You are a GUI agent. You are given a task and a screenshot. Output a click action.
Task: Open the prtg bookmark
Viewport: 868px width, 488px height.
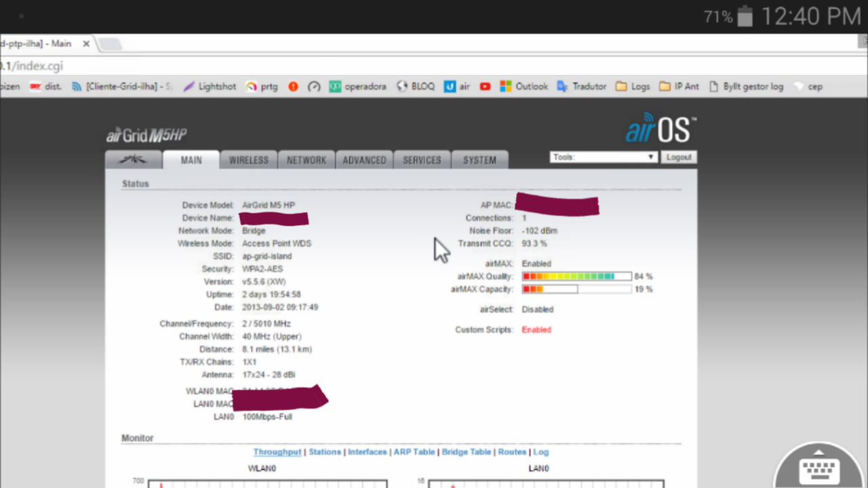tap(262, 87)
